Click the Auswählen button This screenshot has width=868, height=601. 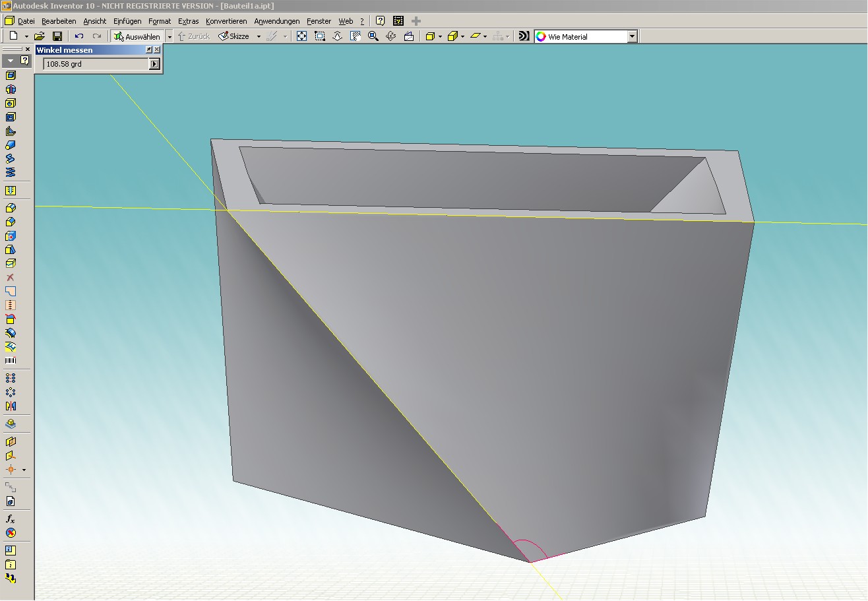pos(137,37)
